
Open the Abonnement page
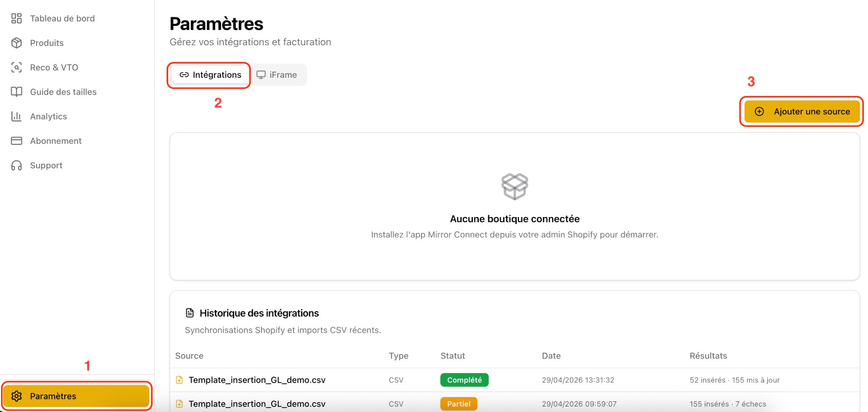[x=77, y=141]
